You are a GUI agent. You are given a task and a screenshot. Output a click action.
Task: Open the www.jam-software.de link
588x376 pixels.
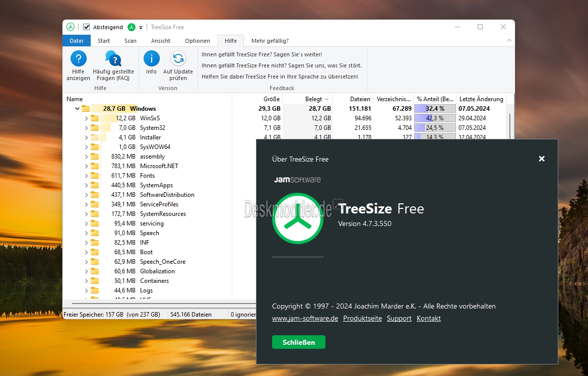(305, 318)
